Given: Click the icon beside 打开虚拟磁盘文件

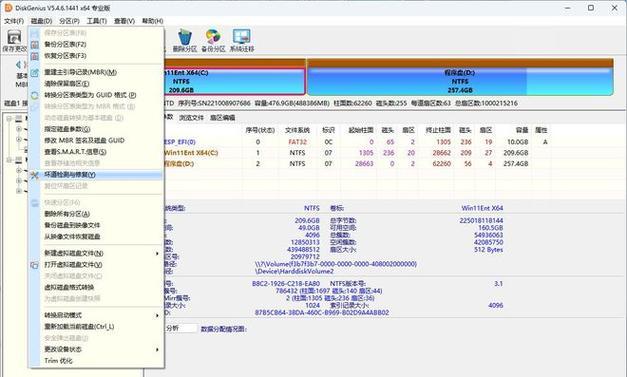Looking at the screenshot, I should click(x=35, y=265).
